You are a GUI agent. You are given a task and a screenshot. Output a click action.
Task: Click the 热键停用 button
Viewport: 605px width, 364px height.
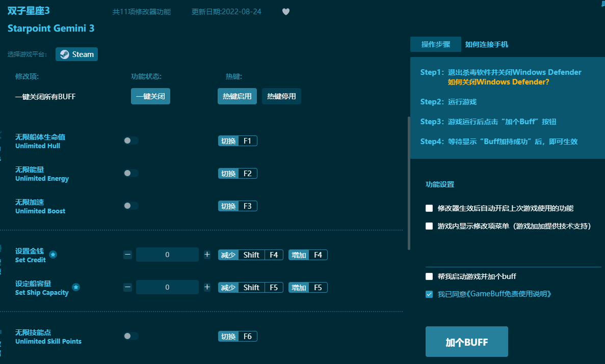(281, 96)
